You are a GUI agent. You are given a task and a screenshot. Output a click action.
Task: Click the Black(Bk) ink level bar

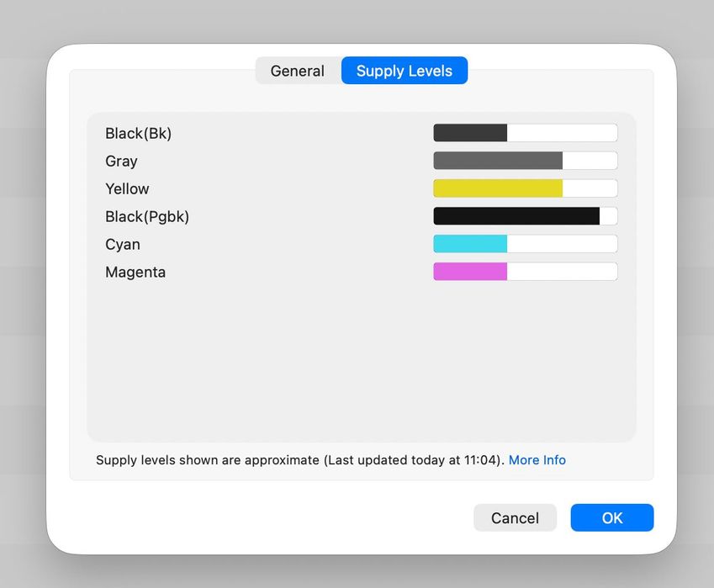[525, 133]
